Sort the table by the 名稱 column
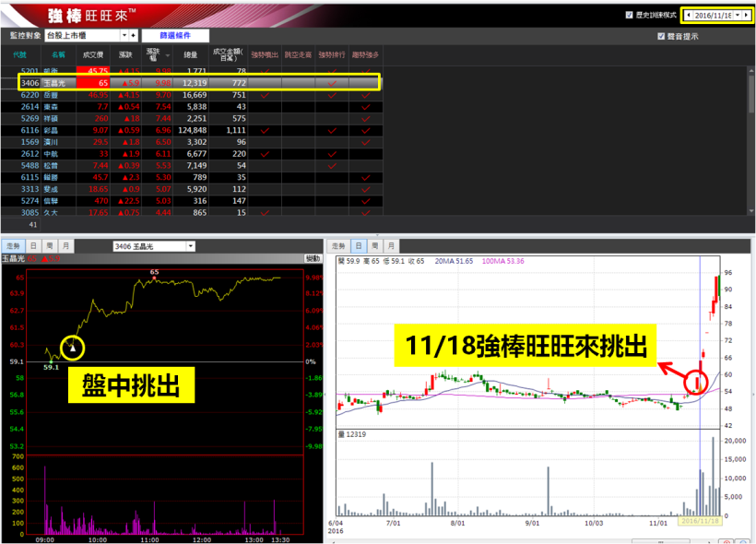 pos(58,55)
